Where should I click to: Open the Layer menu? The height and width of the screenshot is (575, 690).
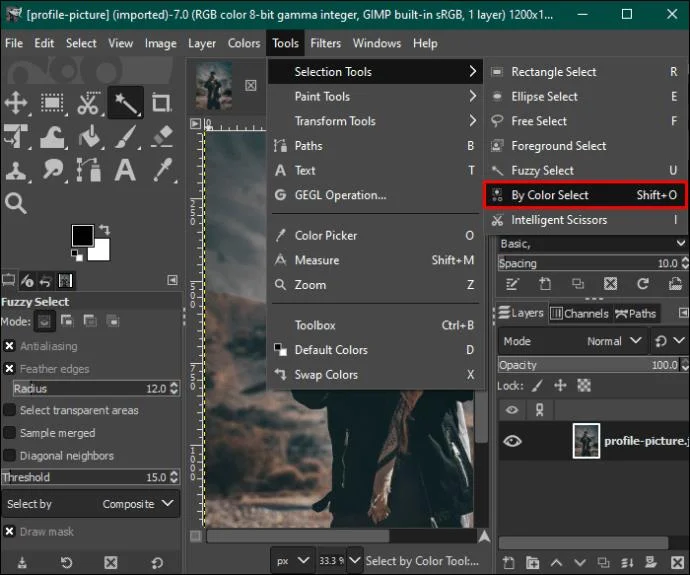pos(202,43)
